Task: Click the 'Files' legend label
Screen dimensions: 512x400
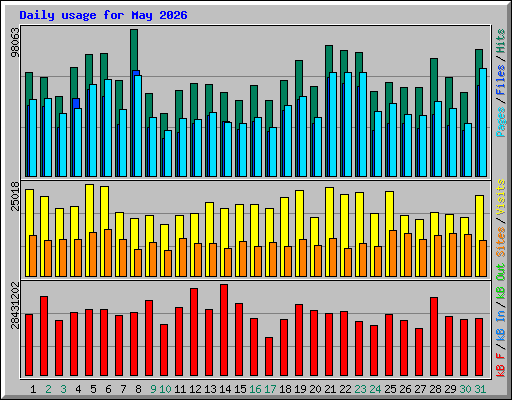Action: tap(501, 80)
